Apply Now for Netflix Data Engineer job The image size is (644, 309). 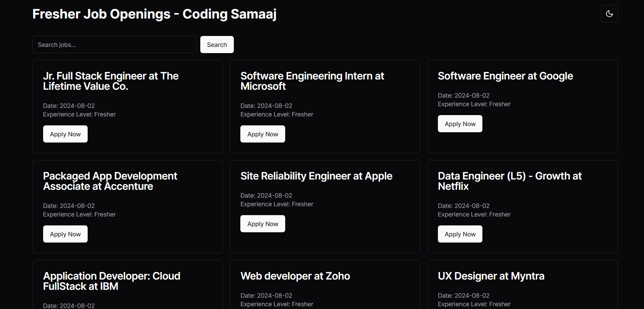tap(460, 234)
